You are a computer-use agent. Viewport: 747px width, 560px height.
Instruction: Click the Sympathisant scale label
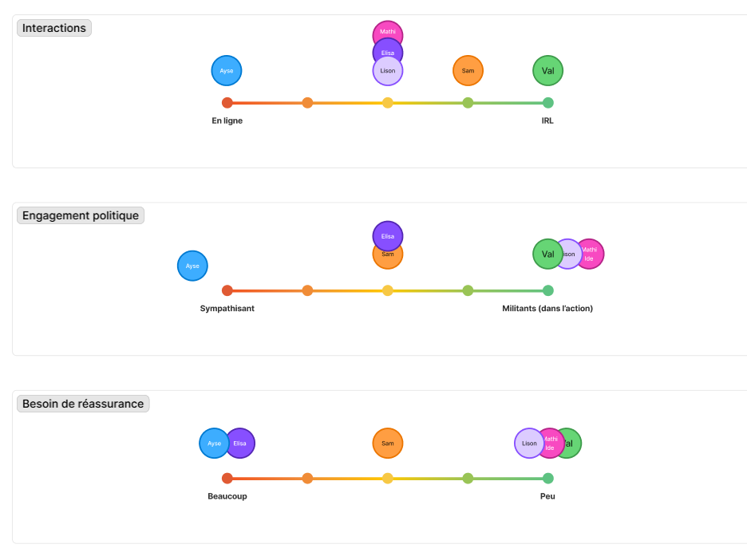tap(227, 309)
